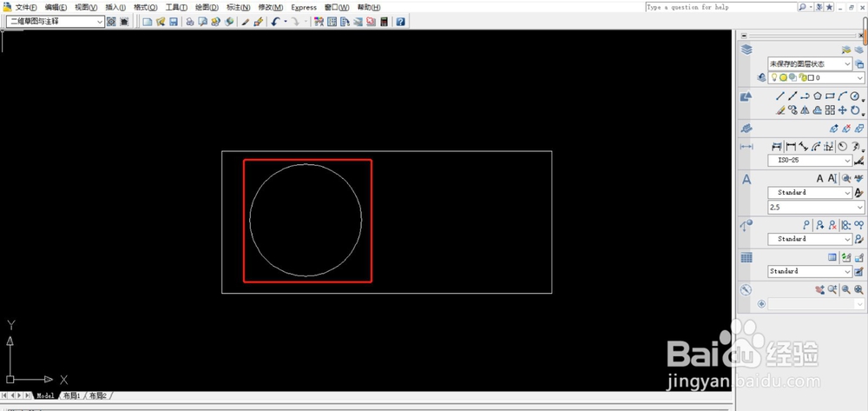The width and height of the screenshot is (868, 411).
Task: Click the dashboard collapse minus button
Action: [x=744, y=36]
